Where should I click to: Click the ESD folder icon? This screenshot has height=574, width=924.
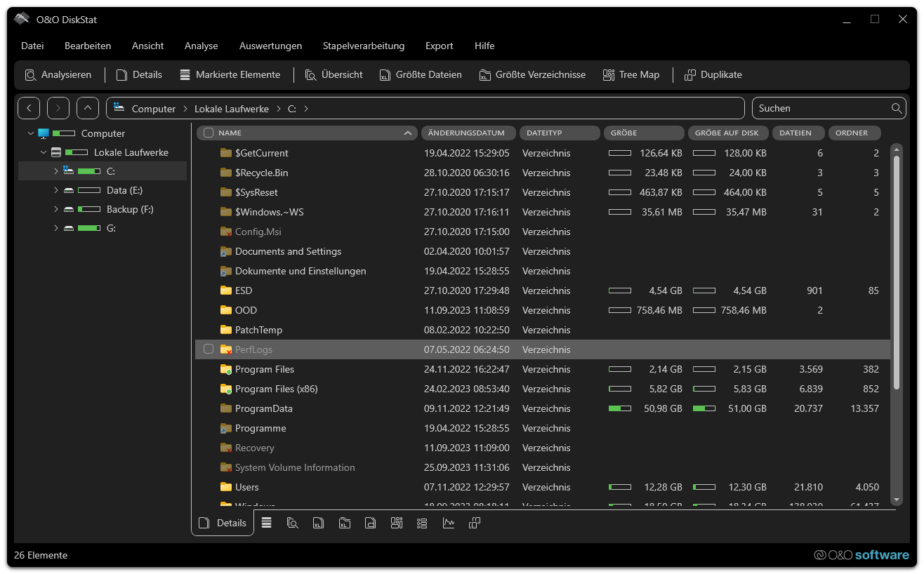pyautogui.click(x=226, y=291)
